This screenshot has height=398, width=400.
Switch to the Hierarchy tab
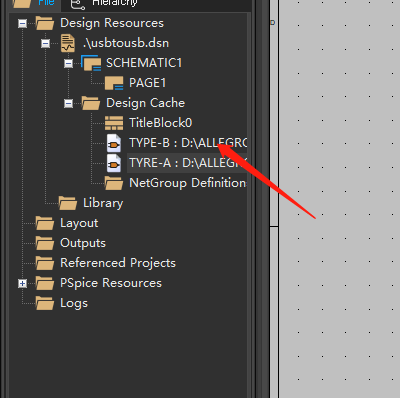104,3
